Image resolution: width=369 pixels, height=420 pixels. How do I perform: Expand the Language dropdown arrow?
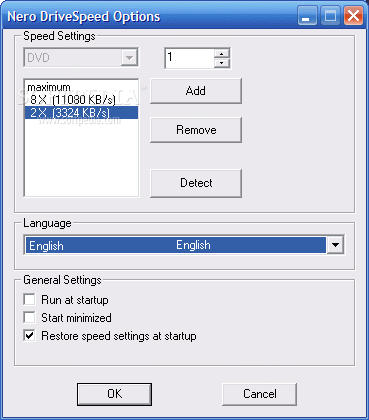pos(335,245)
